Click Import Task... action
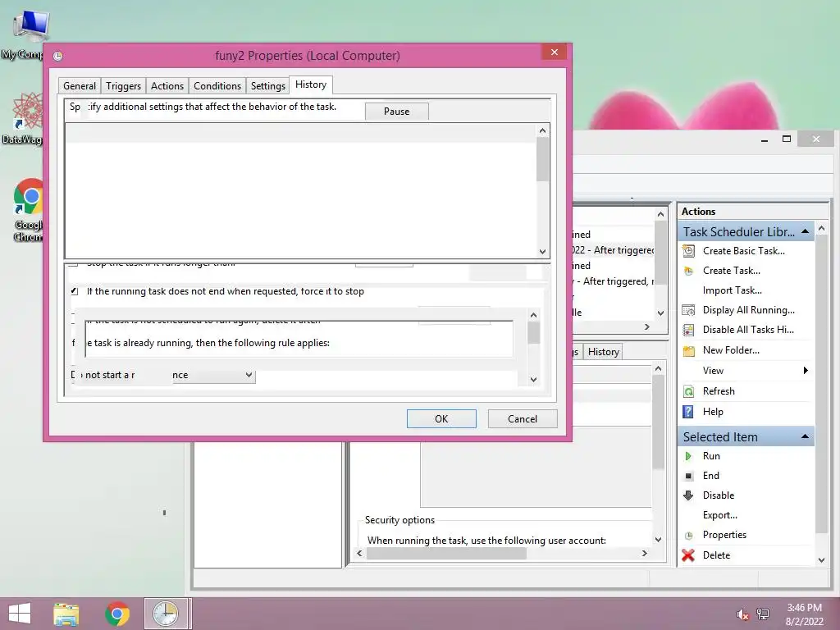The width and height of the screenshot is (840, 630). click(733, 290)
